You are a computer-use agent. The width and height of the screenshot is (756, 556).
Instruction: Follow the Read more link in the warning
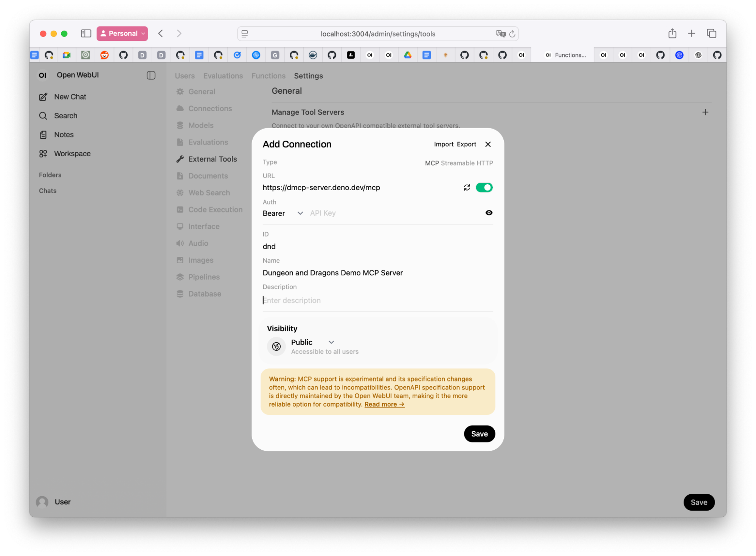pyautogui.click(x=384, y=404)
